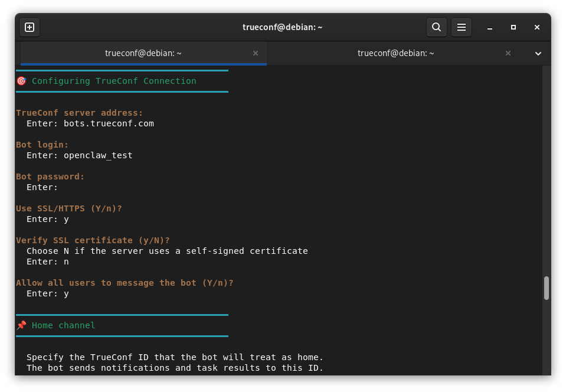Maximize the terminal window

[513, 27]
